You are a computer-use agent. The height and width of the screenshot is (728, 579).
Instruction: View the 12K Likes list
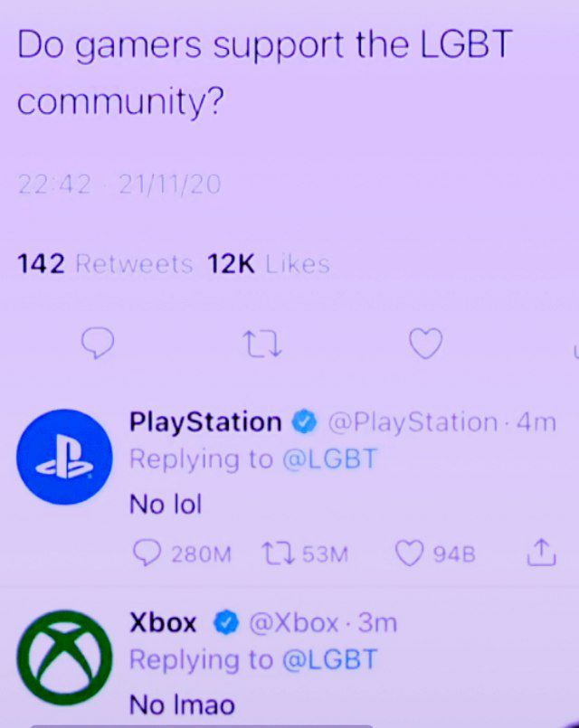[269, 264]
